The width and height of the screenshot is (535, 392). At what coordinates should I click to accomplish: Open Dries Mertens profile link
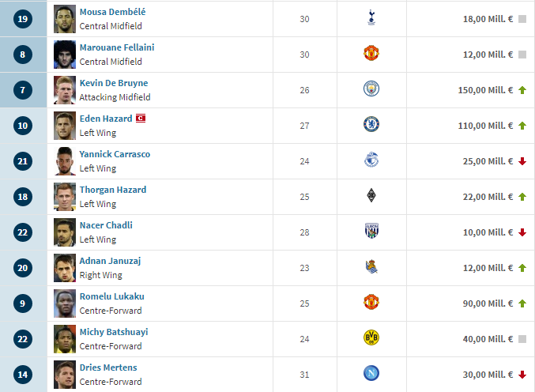[x=108, y=367]
